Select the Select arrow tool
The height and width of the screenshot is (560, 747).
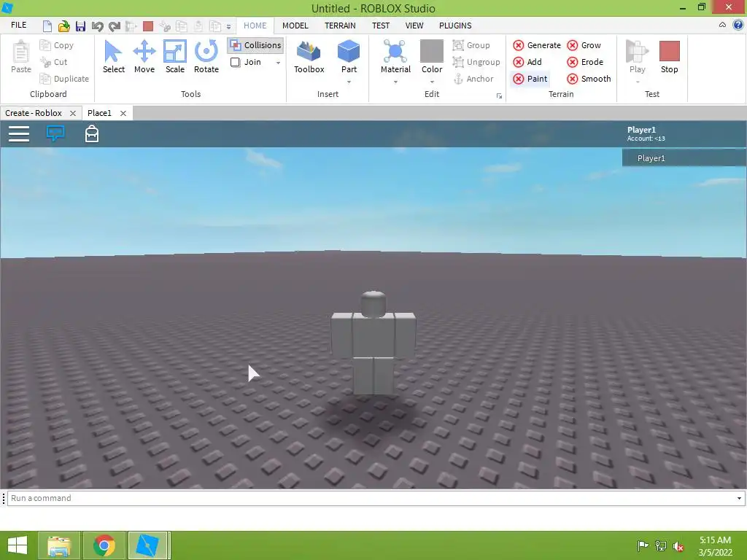(x=113, y=57)
